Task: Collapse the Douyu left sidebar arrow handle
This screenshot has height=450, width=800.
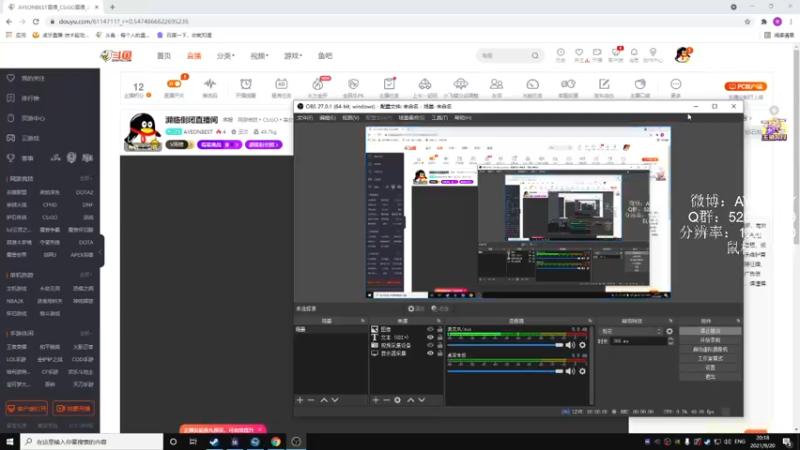Action: pos(101,251)
